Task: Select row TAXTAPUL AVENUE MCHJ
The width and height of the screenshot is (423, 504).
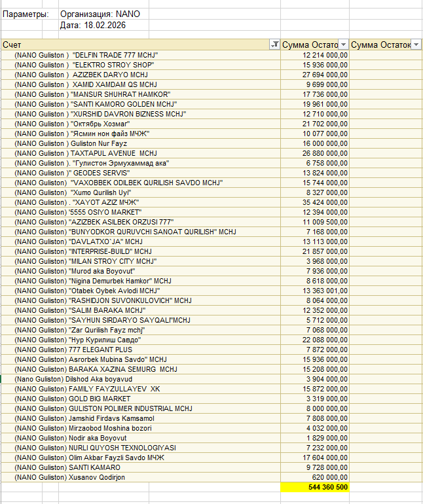Action: click(x=141, y=153)
